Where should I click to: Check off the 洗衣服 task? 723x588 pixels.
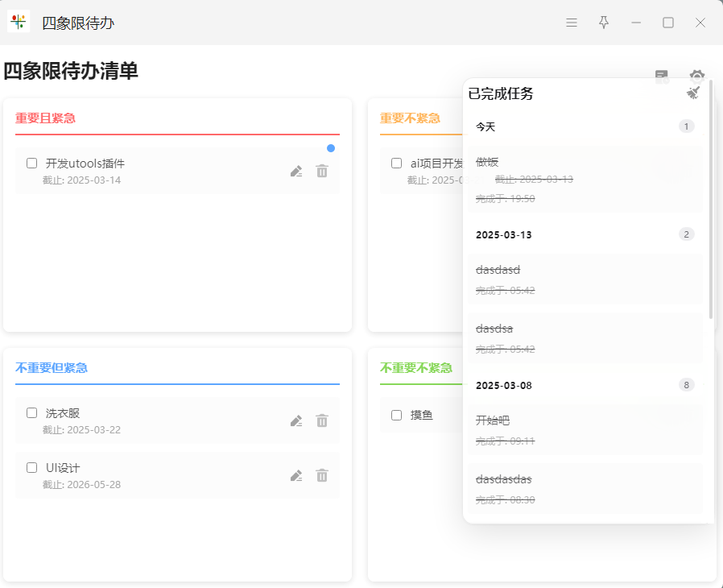[32, 412]
